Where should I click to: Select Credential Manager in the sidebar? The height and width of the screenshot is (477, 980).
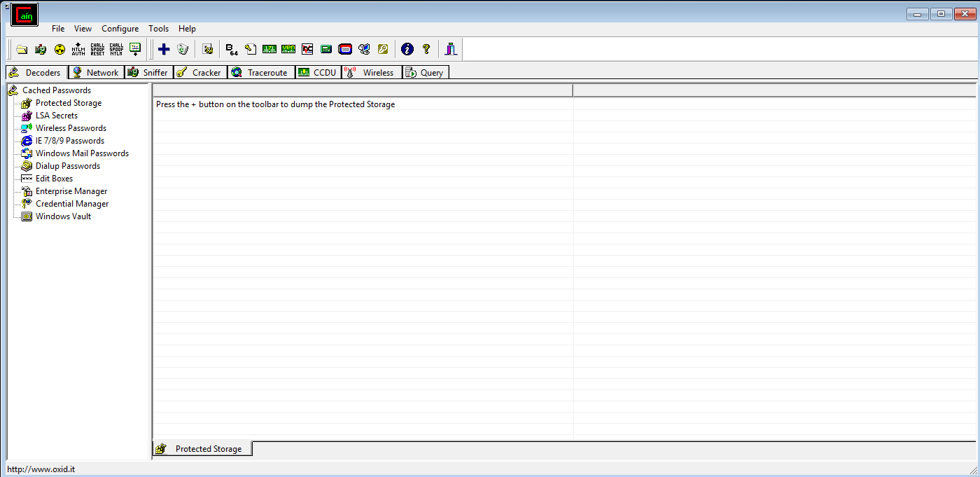click(71, 203)
